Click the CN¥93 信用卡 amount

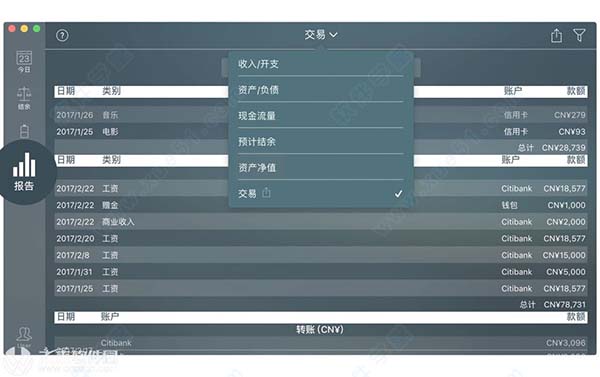572,132
